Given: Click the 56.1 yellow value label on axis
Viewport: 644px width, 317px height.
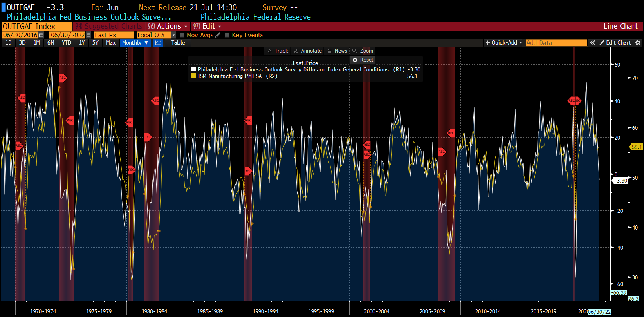Looking at the screenshot, I should point(637,147).
